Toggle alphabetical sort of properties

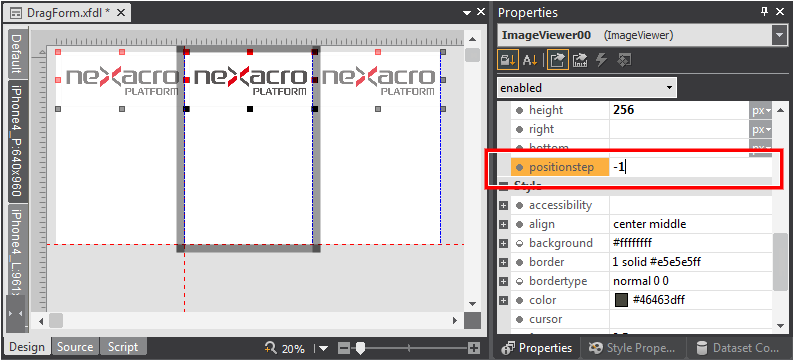click(530, 60)
